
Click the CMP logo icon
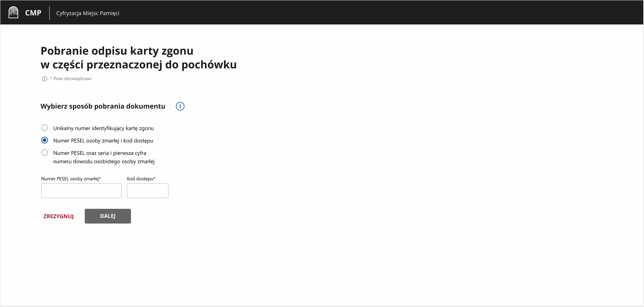[13, 13]
